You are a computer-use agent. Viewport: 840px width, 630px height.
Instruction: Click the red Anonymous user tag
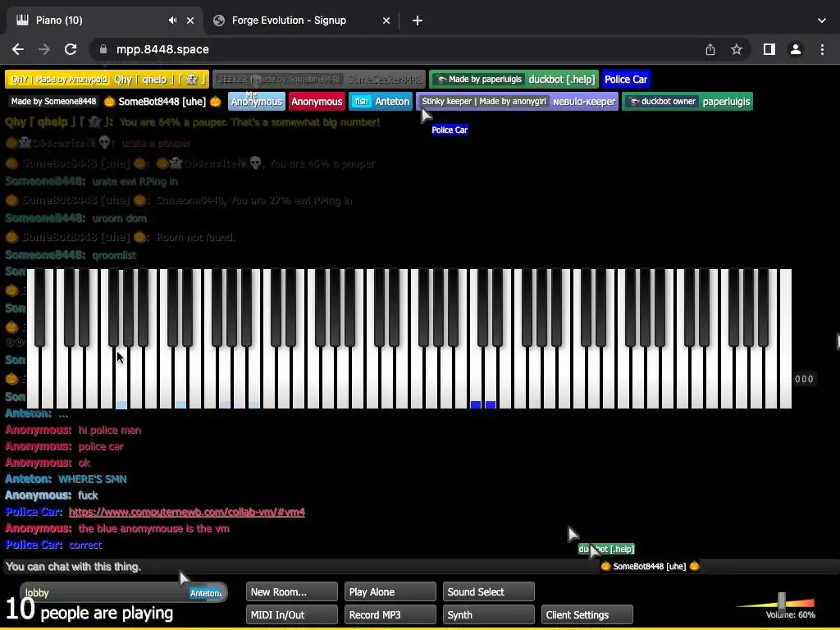(x=317, y=101)
